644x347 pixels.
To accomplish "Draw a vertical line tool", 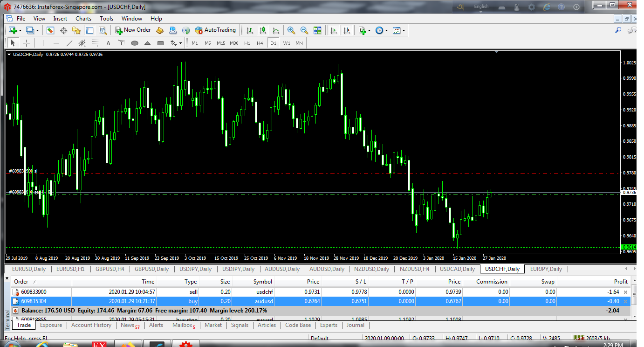I will [x=43, y=43].
